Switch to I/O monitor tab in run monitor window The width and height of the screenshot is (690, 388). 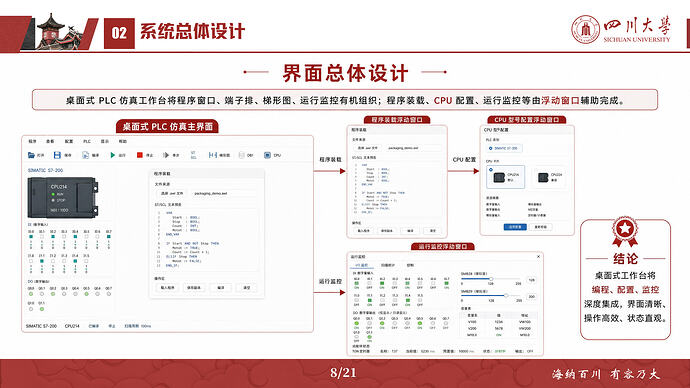point(362,265)
